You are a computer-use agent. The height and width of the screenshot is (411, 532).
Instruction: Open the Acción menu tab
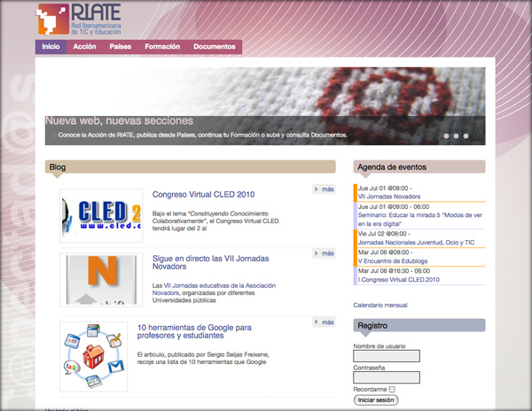[84, 47]
